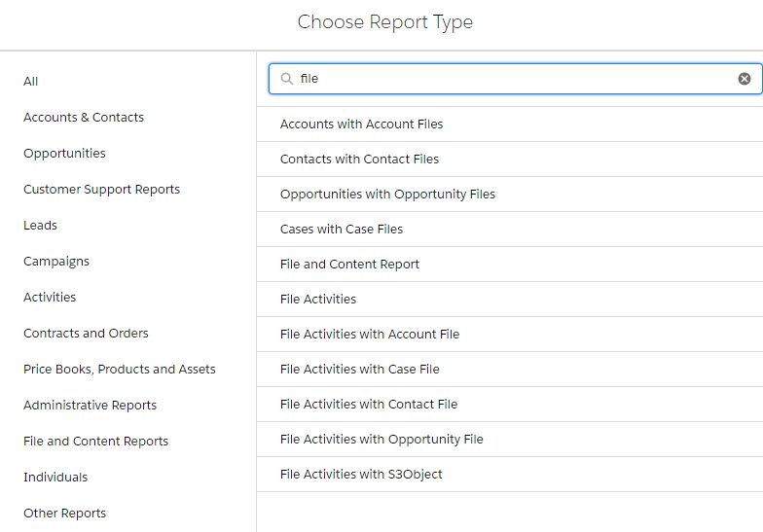Choose Accounts with Account Files report
Image resolution: width=763 pixels, height=532 pixels.
coord(361,124)
